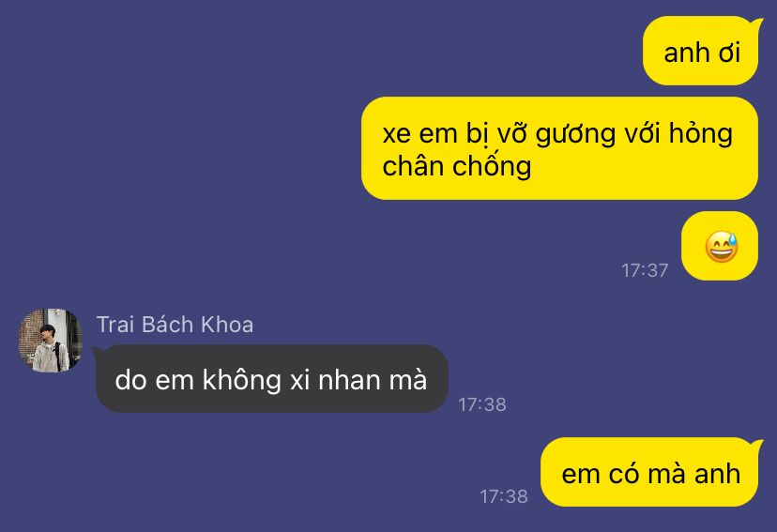Viewport: 777px width, 532px height.
Task: Click the tail of the "anh ơi" bubble
Action: [x=756, y=23]
